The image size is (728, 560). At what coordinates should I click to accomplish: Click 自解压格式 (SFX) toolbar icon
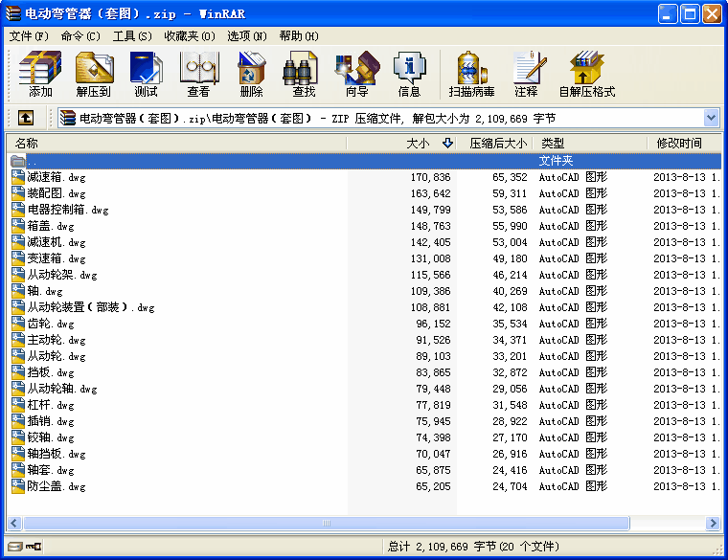[586, 75]
